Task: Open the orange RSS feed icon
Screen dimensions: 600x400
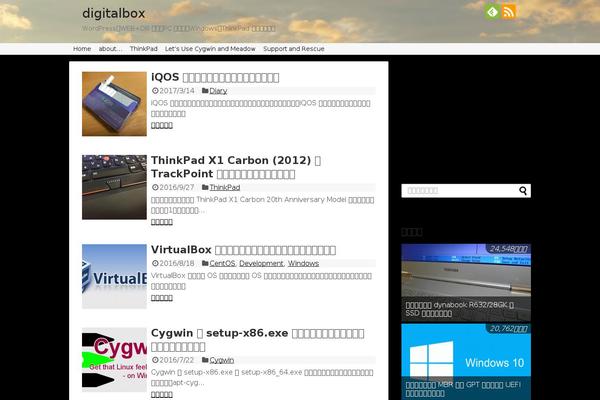Action: tap(509, 12)
